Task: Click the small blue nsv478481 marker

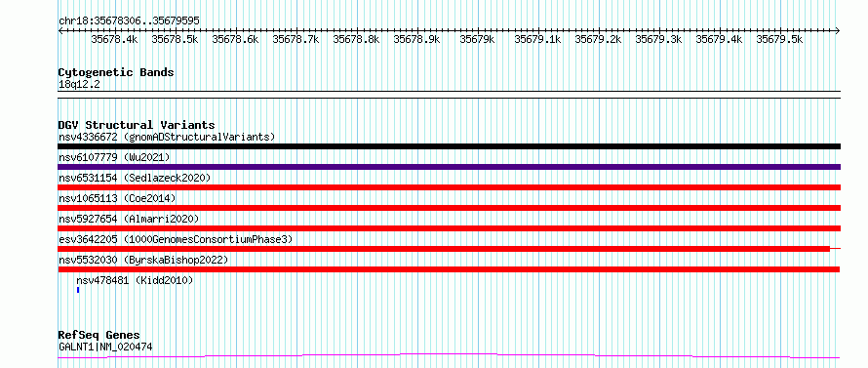Action: point(78,290)
